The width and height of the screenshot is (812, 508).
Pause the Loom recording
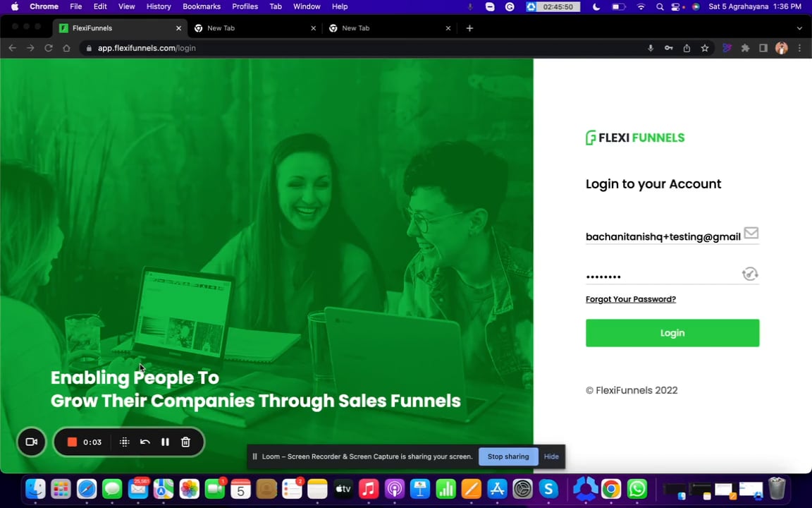pos(165,442)
